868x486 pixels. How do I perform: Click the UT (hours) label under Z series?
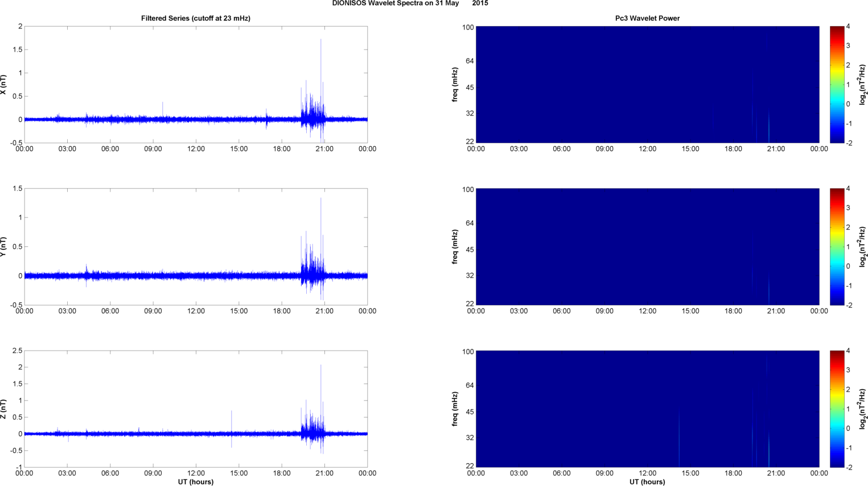[x=196, y=481]
